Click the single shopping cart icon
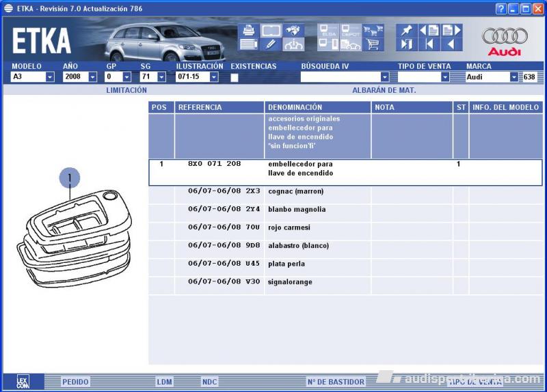547x392 pixels. coord(373,44)
